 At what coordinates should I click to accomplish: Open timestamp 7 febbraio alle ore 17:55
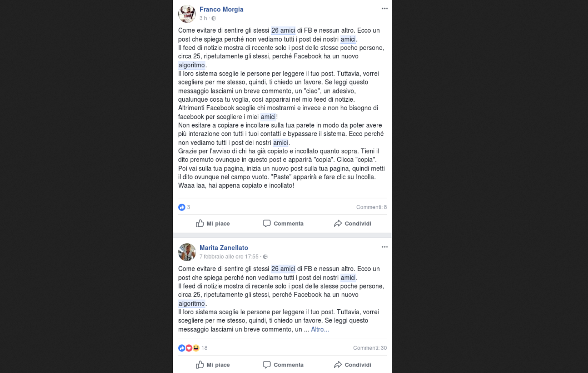(229, 257)
